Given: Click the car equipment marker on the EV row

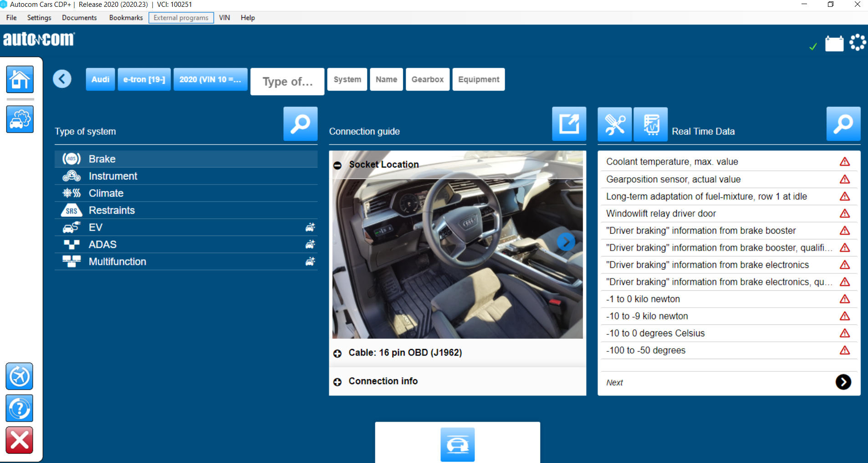Looking at the screenshot, I should pos(310,227).
